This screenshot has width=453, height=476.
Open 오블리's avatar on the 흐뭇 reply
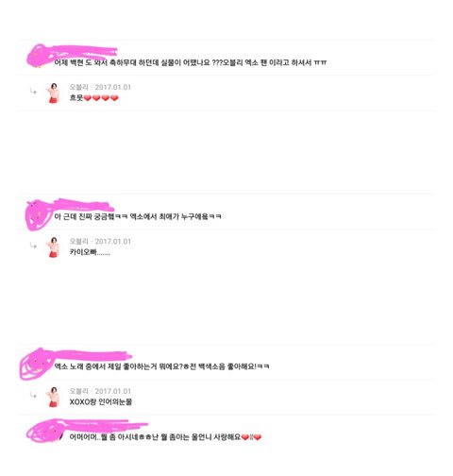[x=54, y=93]
